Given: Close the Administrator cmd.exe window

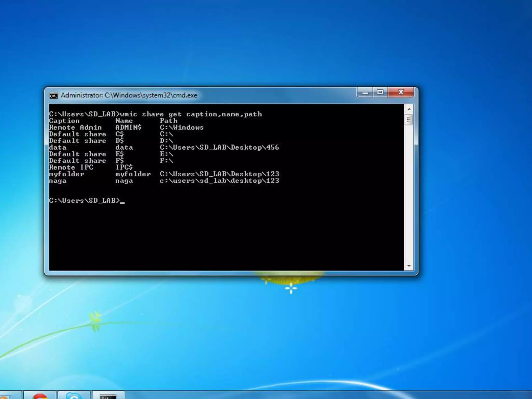Looking at the screenshot, I should (x=401, y=92).
